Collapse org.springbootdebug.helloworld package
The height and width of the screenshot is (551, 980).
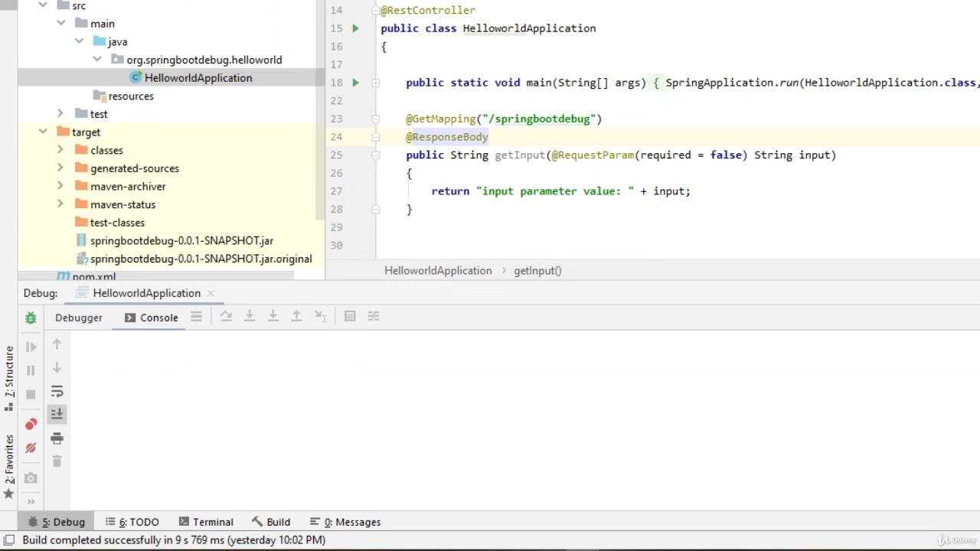click(x=97, y=59)
